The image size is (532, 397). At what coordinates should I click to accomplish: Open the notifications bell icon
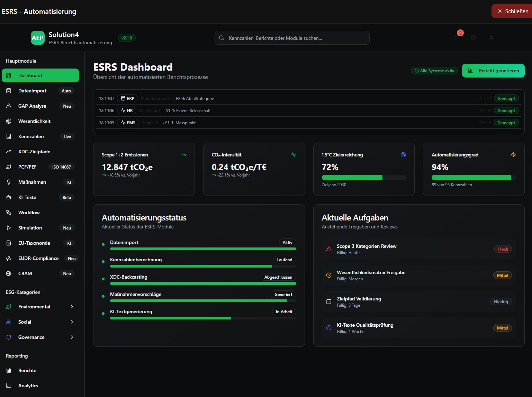456,38
